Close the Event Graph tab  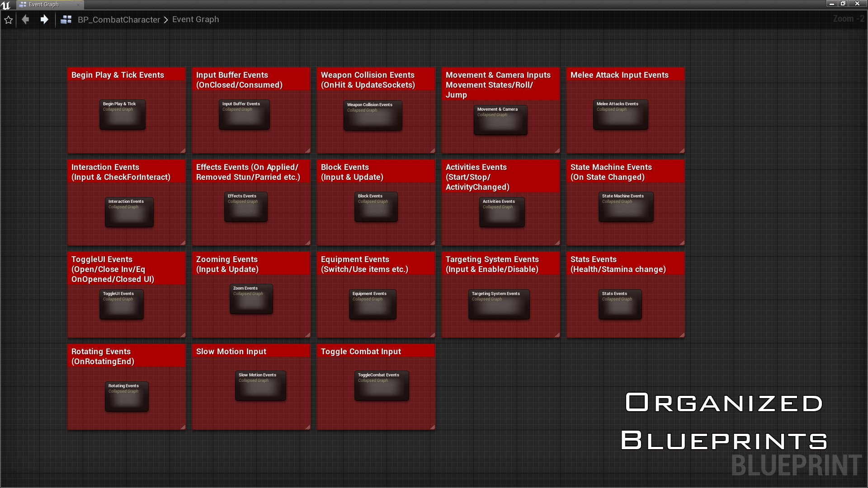(x=79, y=5)
